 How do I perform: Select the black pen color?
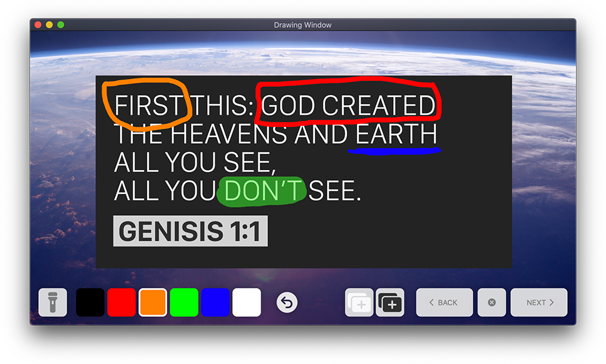click(x=90, y=302)
